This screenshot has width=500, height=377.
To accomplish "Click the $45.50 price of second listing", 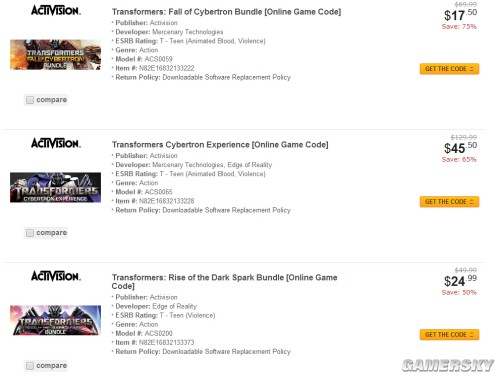I will 460,148.
